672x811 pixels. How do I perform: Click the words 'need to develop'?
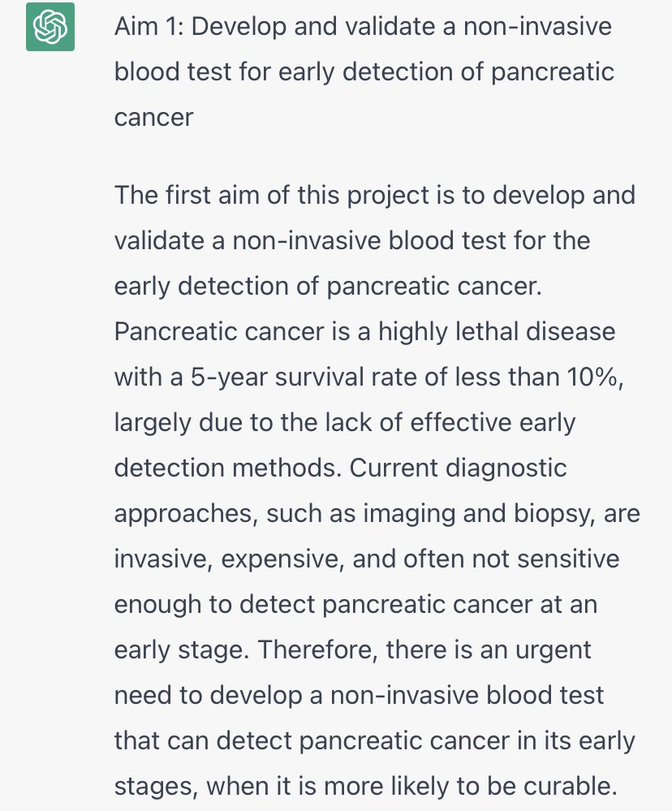click(x=209, y=697)
